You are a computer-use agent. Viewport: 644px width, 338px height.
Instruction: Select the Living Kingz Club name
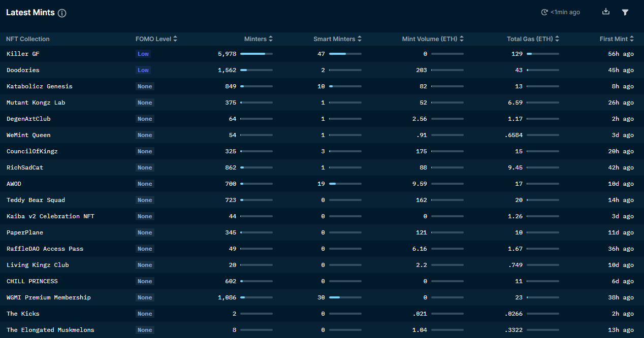pyautogui.click(x=38, y=265)
